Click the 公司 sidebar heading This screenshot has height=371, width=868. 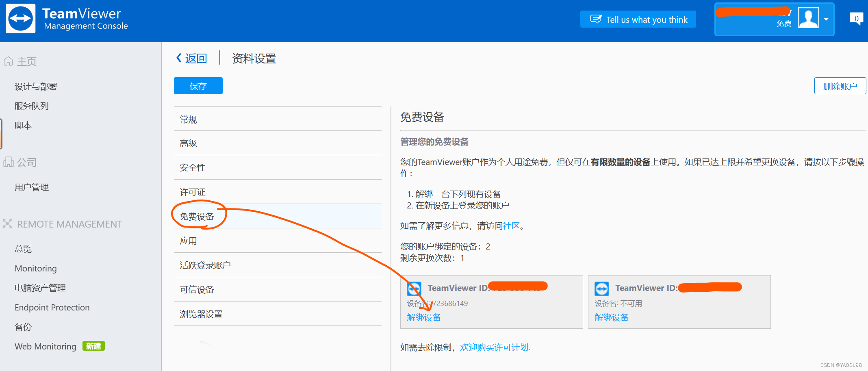tap(27, 162)
